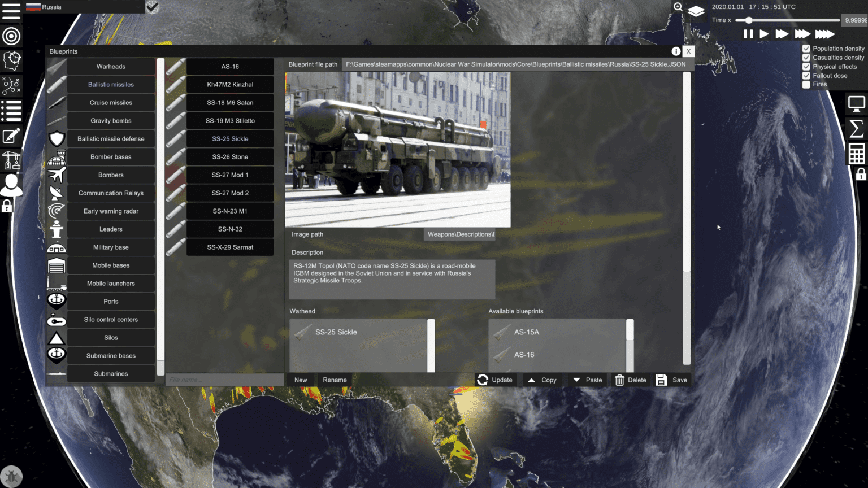Viewport: 868px width, 488px height.
Task: Click the Update blueprint button
Action: tap(496, 380)
